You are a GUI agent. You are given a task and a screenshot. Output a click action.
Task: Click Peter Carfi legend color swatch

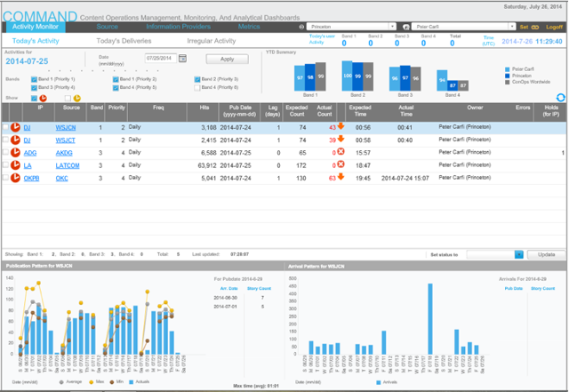point(508,69)
